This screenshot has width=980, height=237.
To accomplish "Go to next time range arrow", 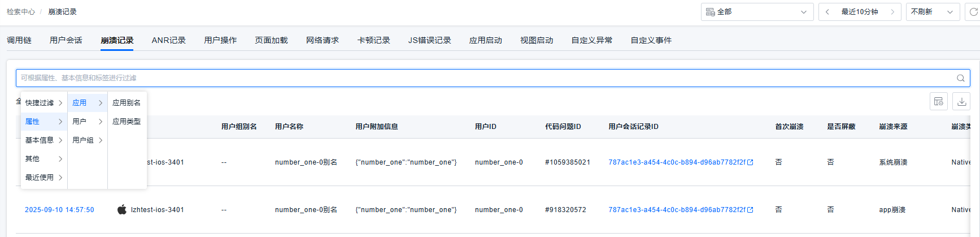I will [x=892, y=12].
